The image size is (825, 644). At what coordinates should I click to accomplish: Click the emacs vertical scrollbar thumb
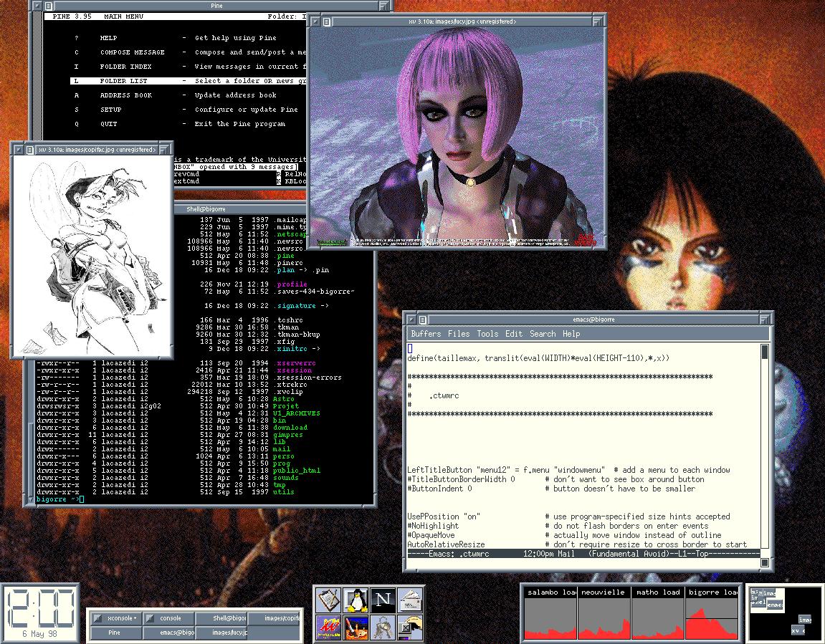pos(765,352)
